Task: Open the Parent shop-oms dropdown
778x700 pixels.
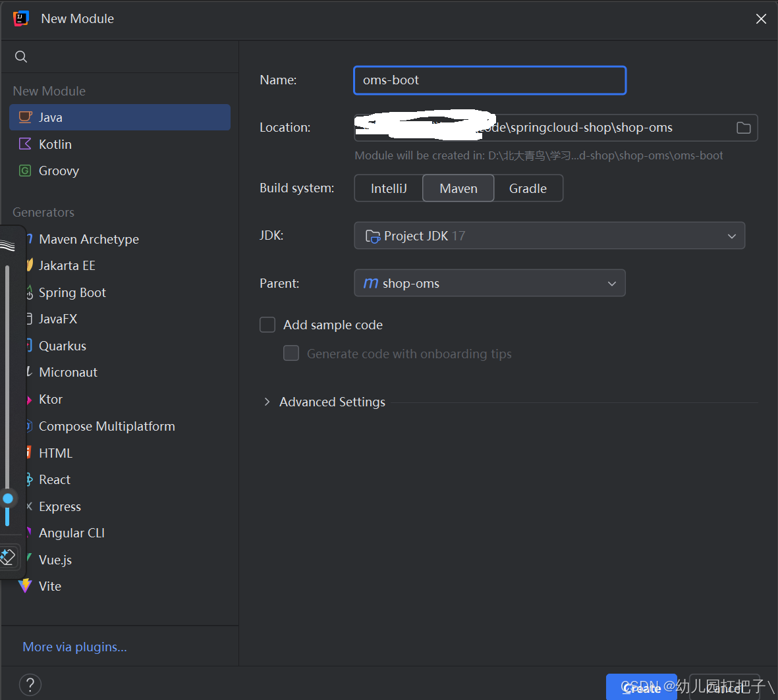Action: (489, 283)
